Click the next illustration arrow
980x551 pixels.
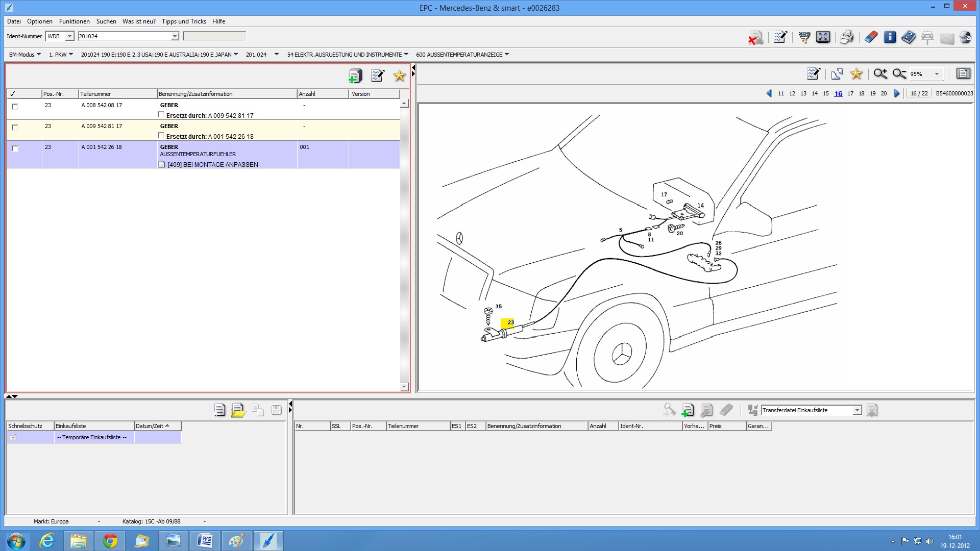(x=897, y=93)
